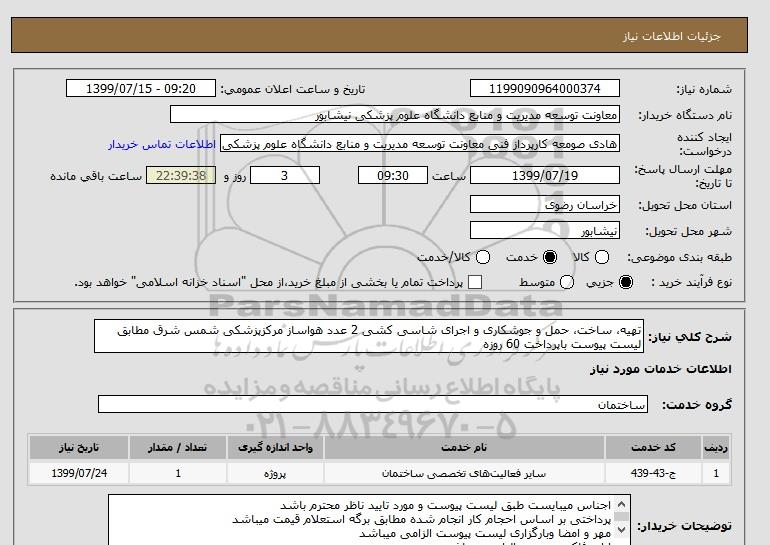Select the کالا/خدمت radio button
This screenshot has height=545, width=770.
pos(483,257)
